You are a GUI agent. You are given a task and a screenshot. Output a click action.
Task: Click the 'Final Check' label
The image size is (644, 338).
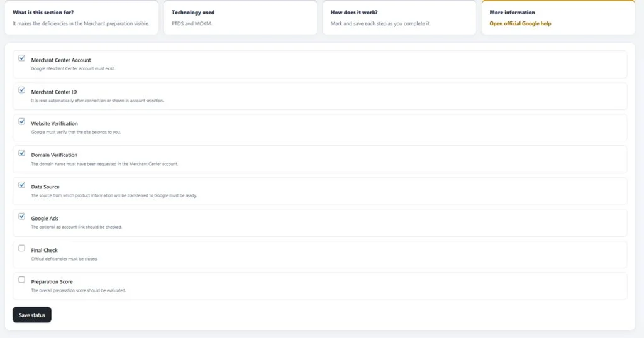pyautogui.click(x=45, y=250)
